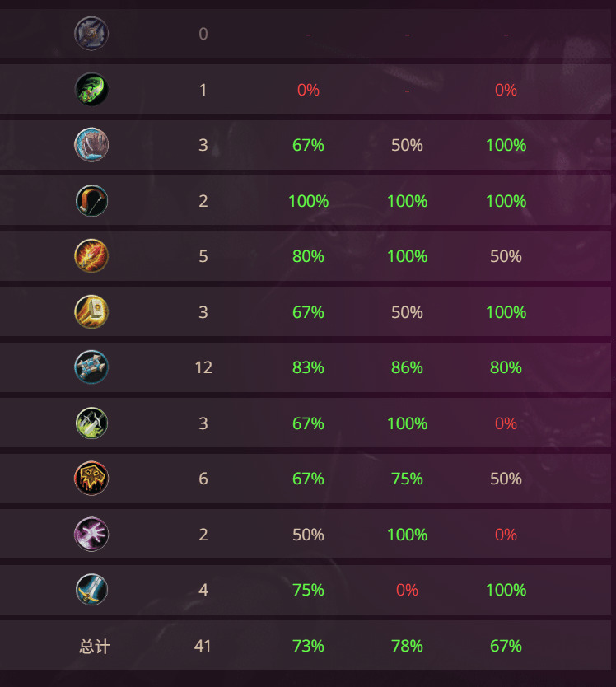Select the 78% value in the total row
616x687 pixels.
[407, 646]
